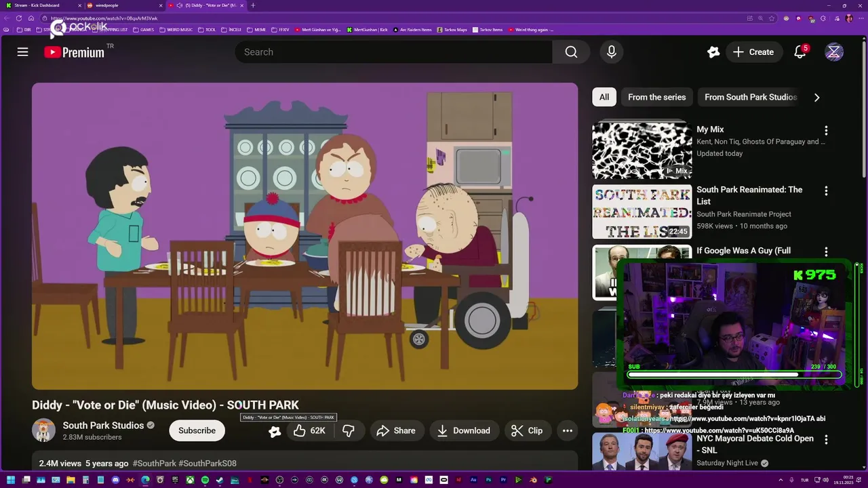Open If Google Was A Guy title

(x=743, y=251)
